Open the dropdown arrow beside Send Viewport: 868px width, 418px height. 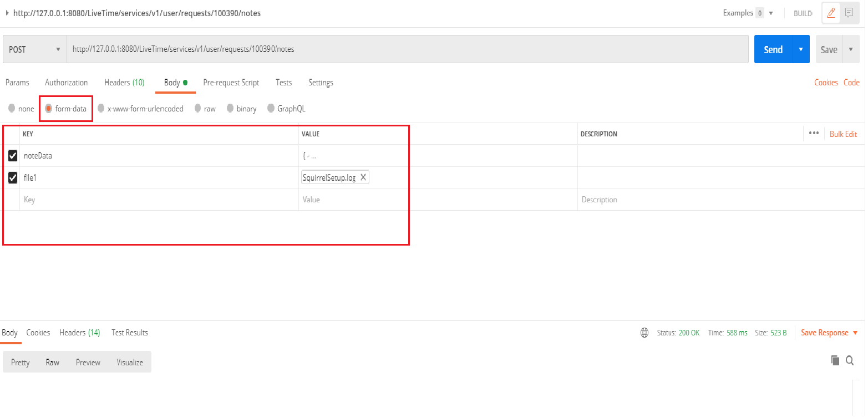pos(800,49)
